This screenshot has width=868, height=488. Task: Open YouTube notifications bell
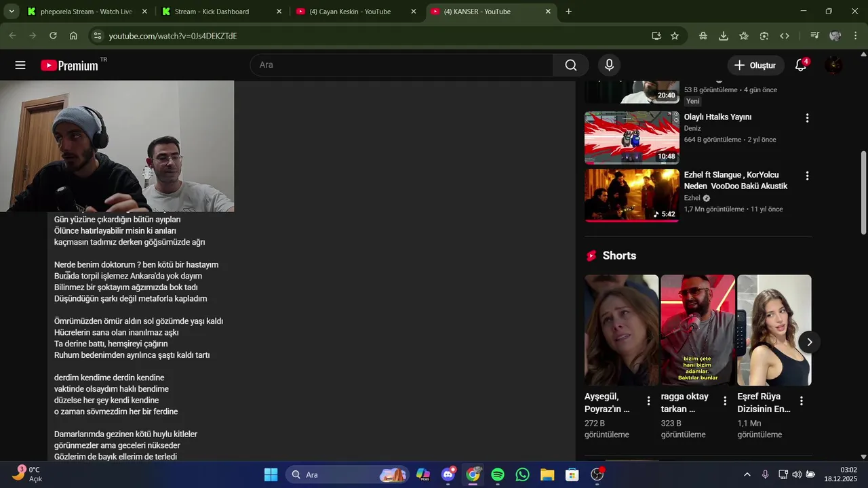click(801, 65)
